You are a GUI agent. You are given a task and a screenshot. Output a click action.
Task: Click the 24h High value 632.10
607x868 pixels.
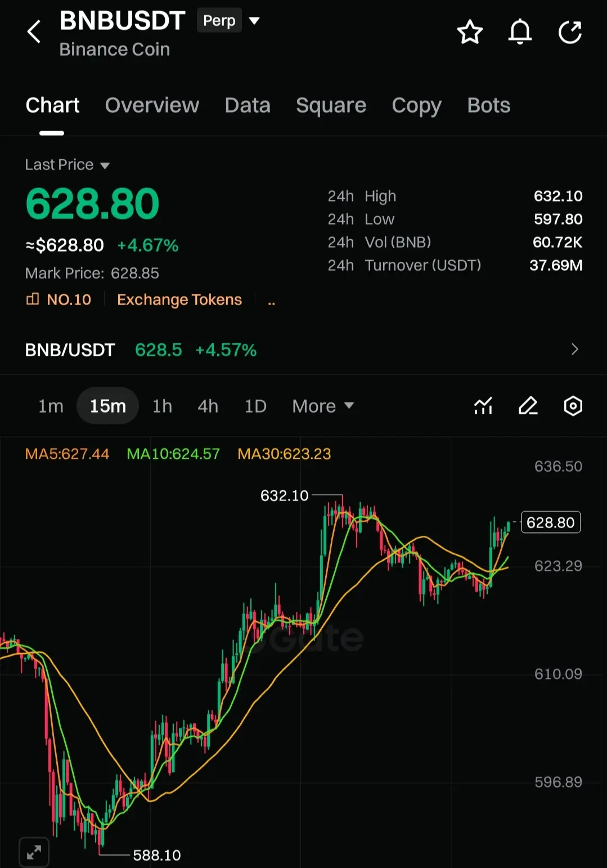[558, 196]
